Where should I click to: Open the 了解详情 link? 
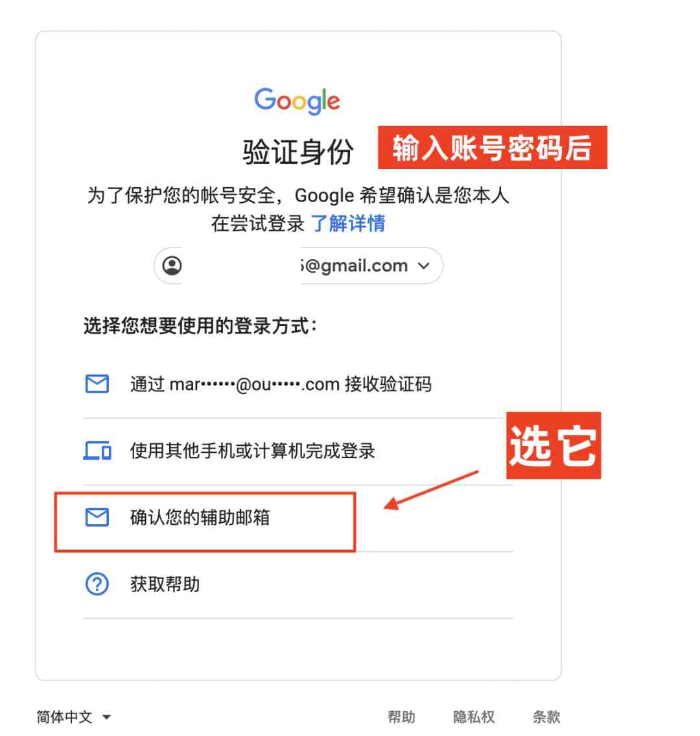(x=348, y=223)
